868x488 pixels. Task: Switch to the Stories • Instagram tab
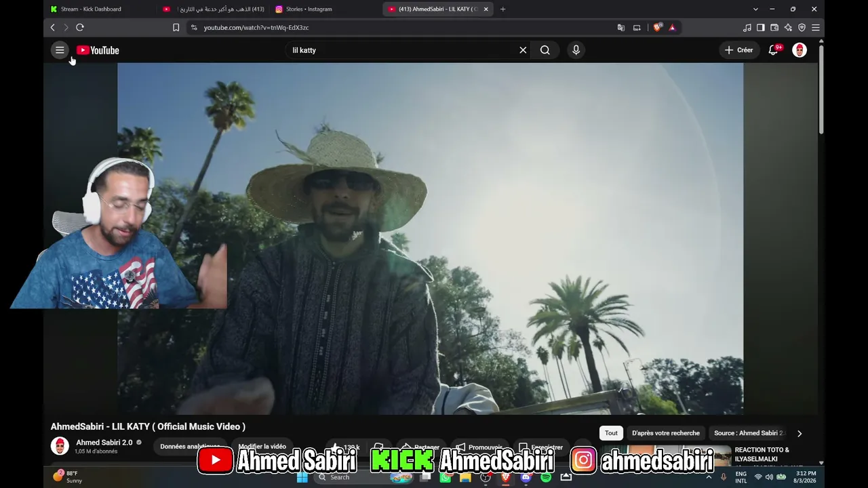coord(325,9)
